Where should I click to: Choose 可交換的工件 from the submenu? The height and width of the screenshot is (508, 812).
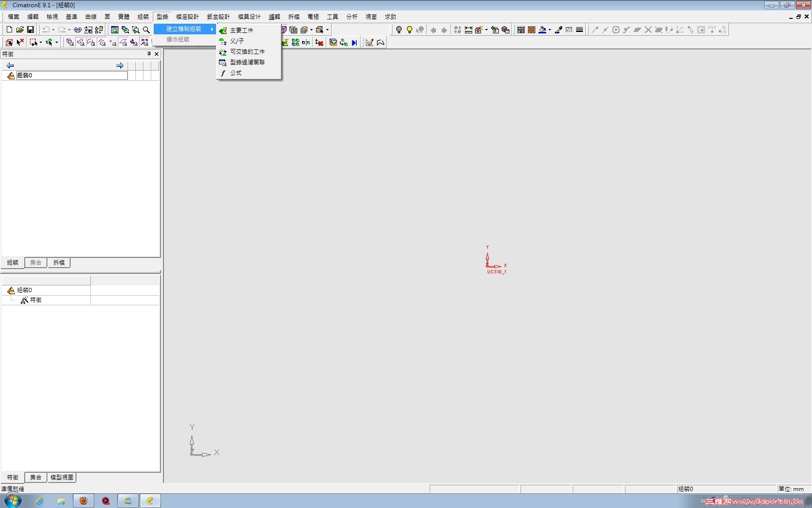click(x=248, y=52)
